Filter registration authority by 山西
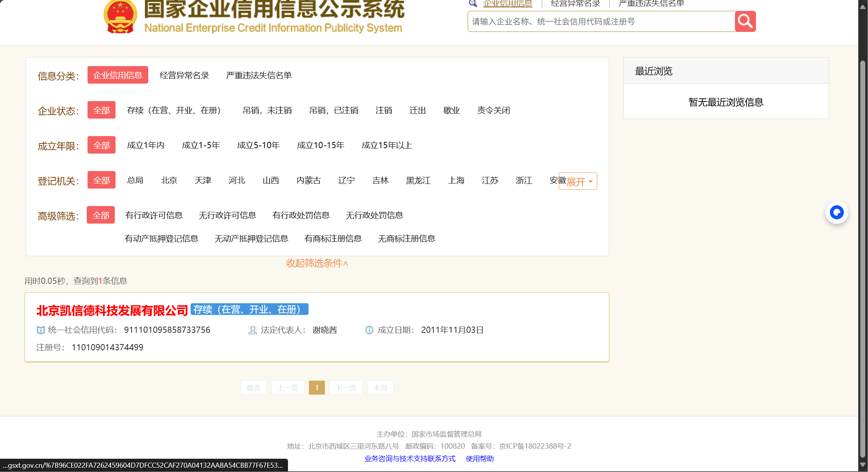 (x=270, y=180)
